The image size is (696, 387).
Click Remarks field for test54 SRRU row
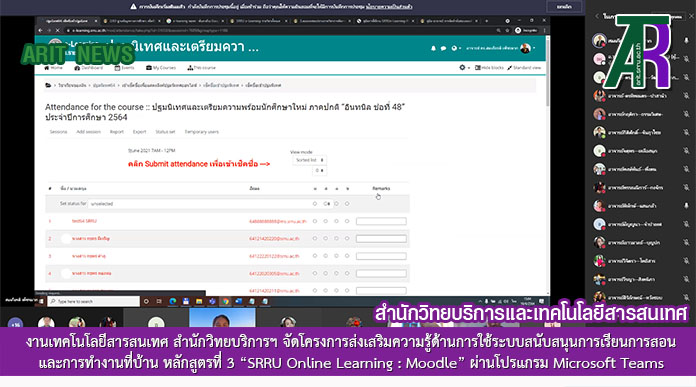coord(381,221)
